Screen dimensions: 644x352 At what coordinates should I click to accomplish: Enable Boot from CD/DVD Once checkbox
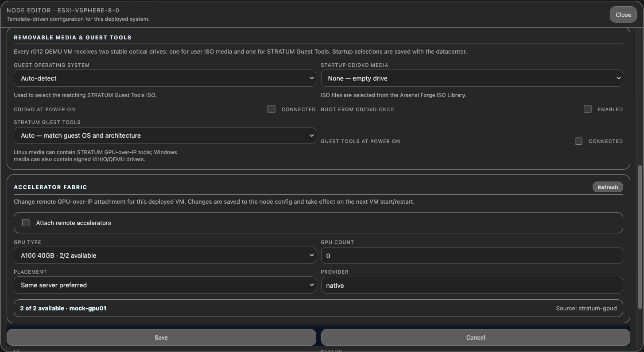tap(588, 109)
